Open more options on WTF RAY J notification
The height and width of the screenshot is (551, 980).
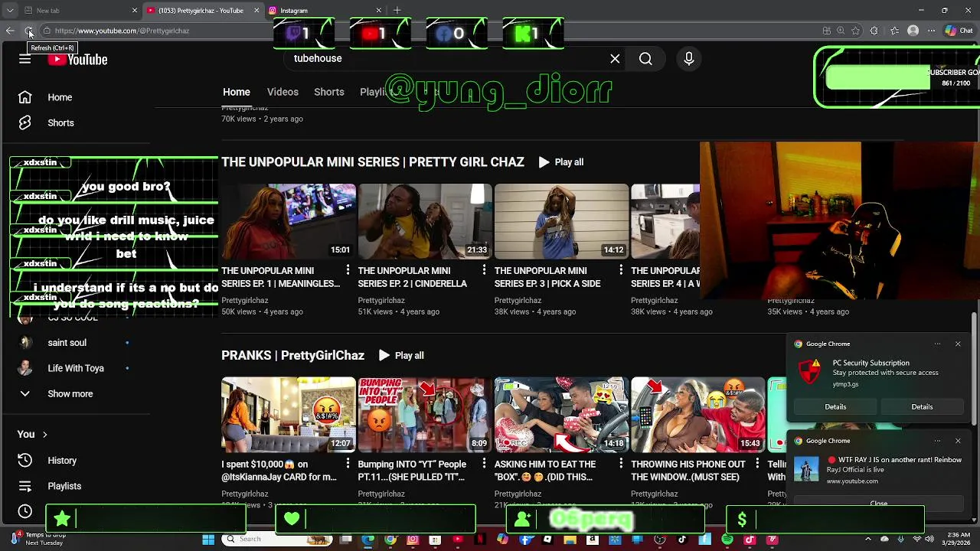coord(937,441)
